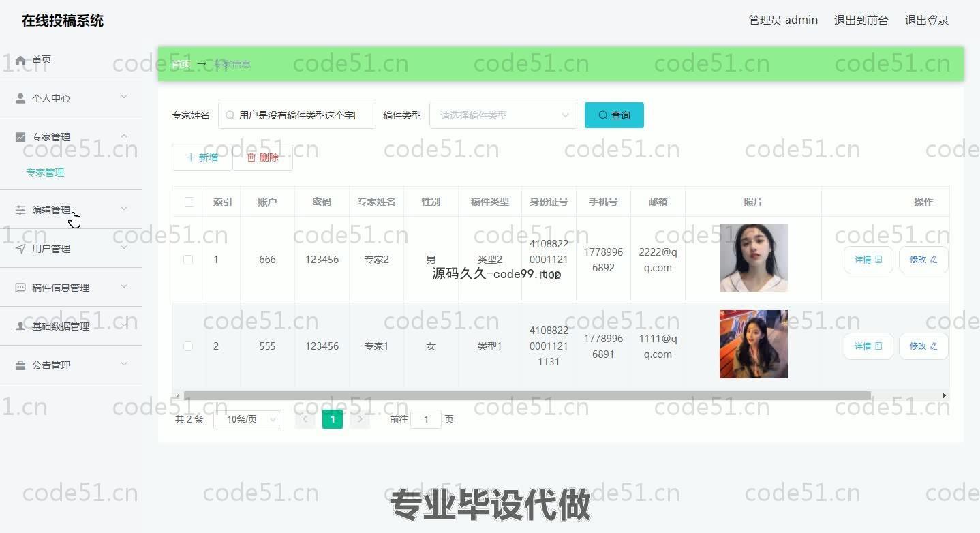This screenshot has width=980, height=533.
Task: Tick the checkbox for row 专家2
Action: (x=188, y=260)
